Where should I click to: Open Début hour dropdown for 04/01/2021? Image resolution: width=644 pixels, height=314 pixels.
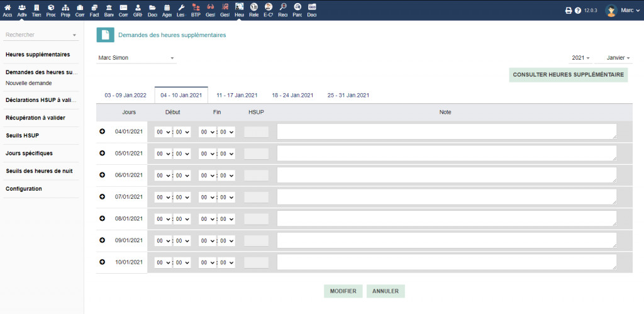coord(163,132)
